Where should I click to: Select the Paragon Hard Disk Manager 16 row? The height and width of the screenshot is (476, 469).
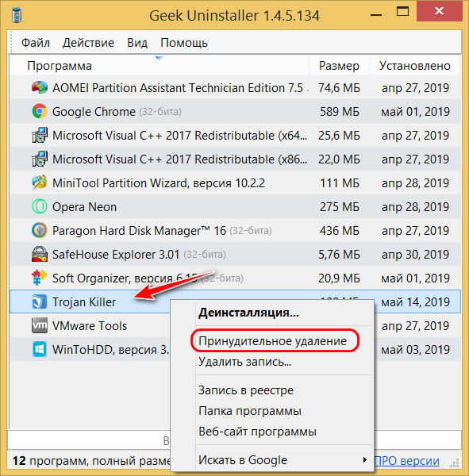click(235, 230)
